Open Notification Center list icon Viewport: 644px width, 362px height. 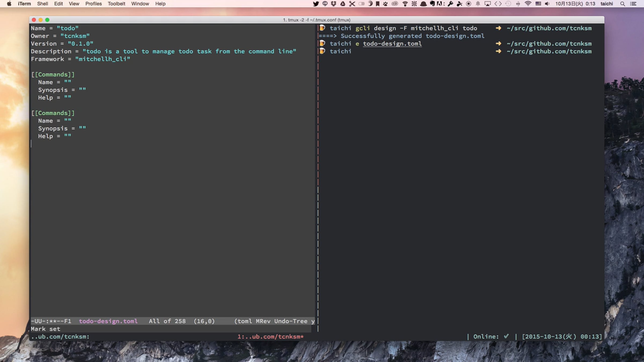[x=633, y=4]
